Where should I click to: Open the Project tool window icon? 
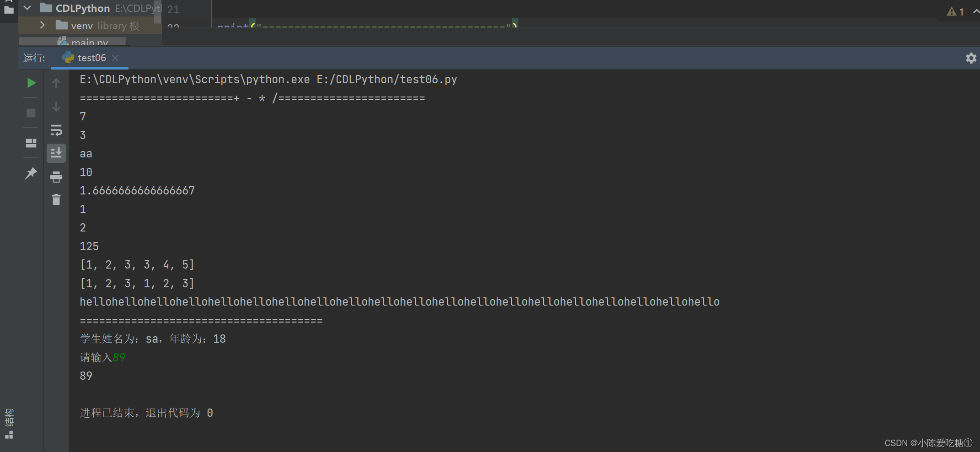pos(9,10)
